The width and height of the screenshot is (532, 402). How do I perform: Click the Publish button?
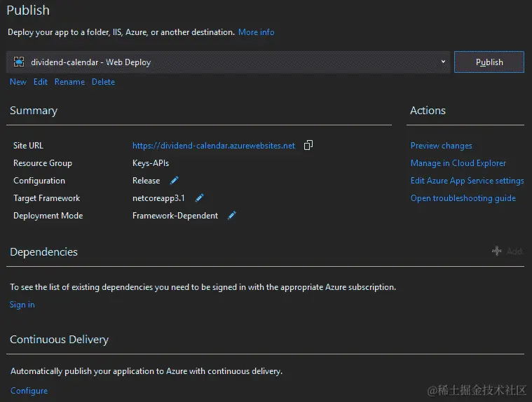(x=489, y=62)
